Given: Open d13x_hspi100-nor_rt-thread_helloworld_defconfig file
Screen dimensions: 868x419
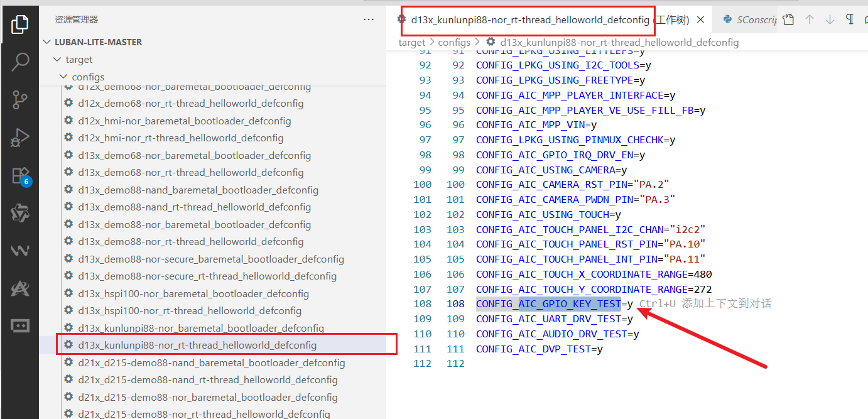Looking at the screenshot, I should pos(190,311).
